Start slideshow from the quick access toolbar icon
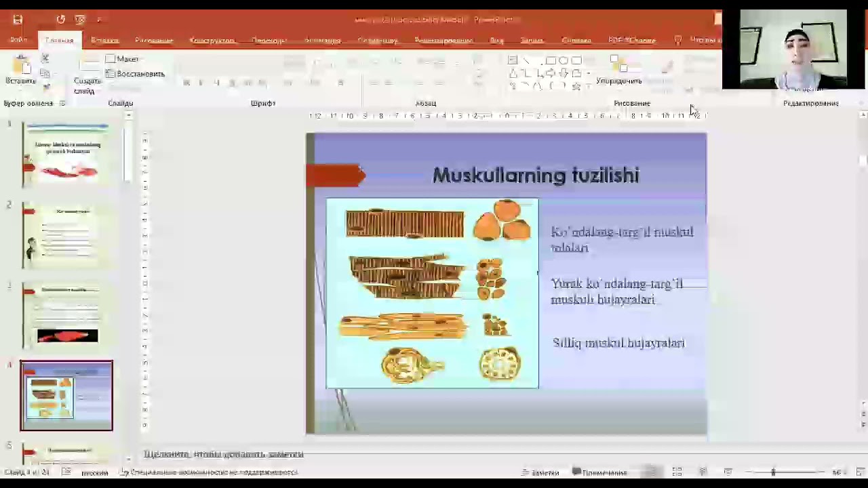This screenshot has height=488, width=868. pos(80,20)
